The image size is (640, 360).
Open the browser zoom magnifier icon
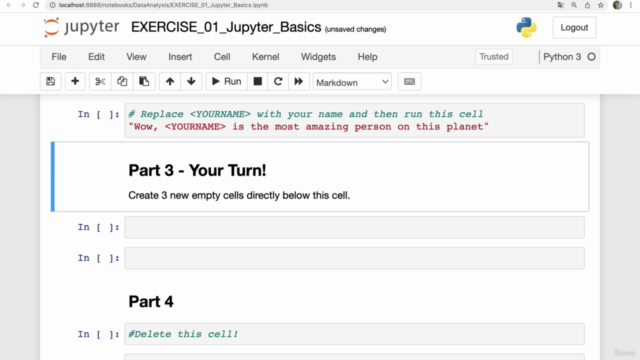[574, 5]
